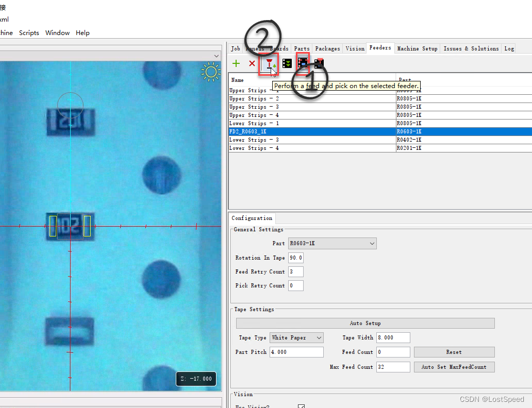Select the Lower Strips - 1 feeder row

coord(380,124)
